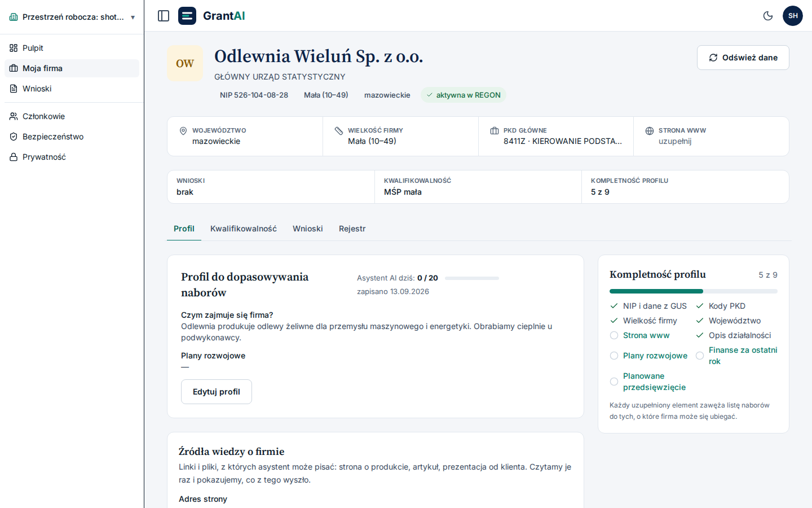The width and height of the screenshot is (812, 508).
Task: Click the Województwo map pin icon
Action: click(x=183, y=131)
